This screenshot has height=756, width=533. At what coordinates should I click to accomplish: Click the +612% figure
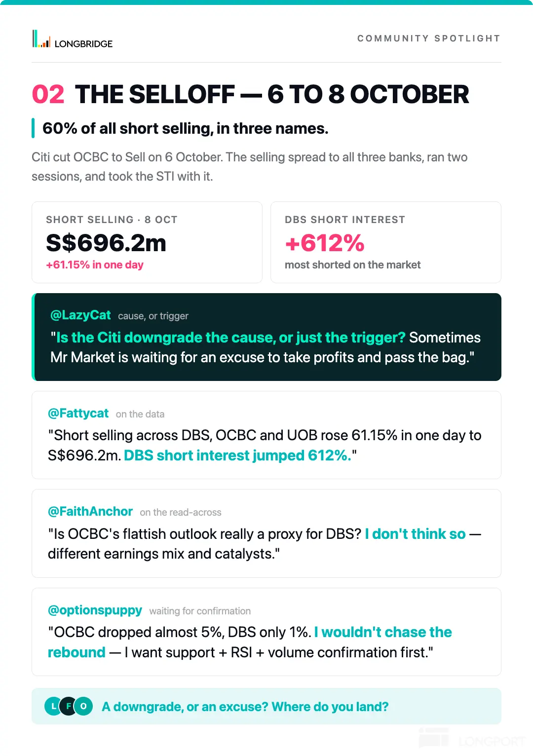point(325,243)
